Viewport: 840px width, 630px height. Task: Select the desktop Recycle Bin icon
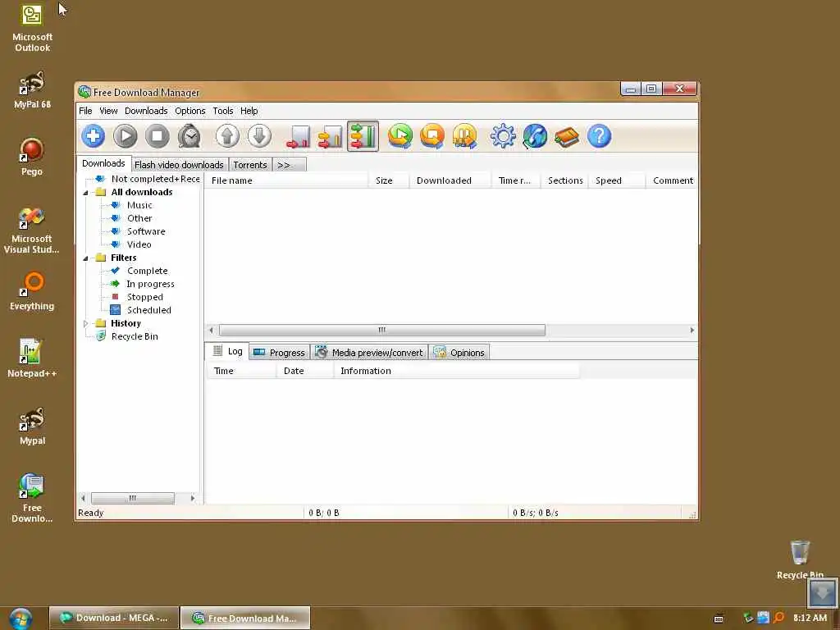[x=800, y=559]
